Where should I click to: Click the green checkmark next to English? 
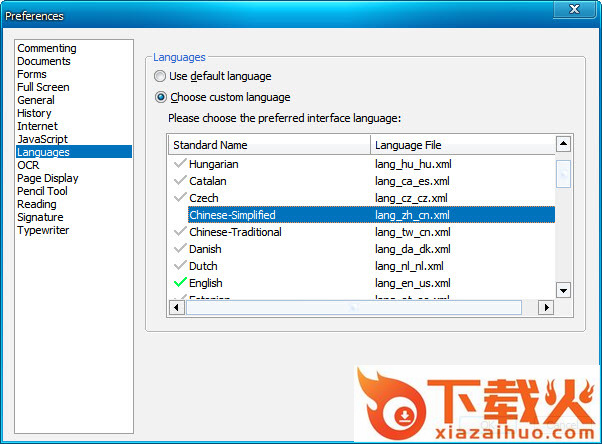tap(179, 283)
